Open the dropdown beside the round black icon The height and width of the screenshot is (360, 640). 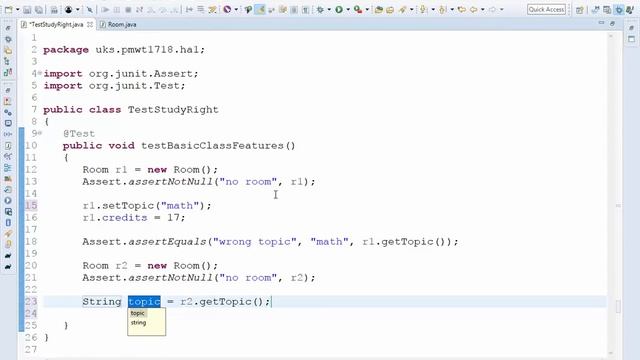tap(78, 9)
